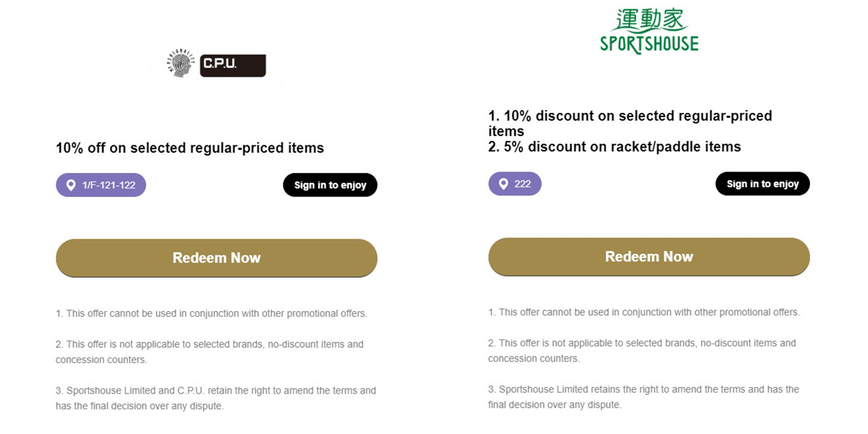Click the C.P.U. fingerprint emblem icon

click(x=180, y=65)
